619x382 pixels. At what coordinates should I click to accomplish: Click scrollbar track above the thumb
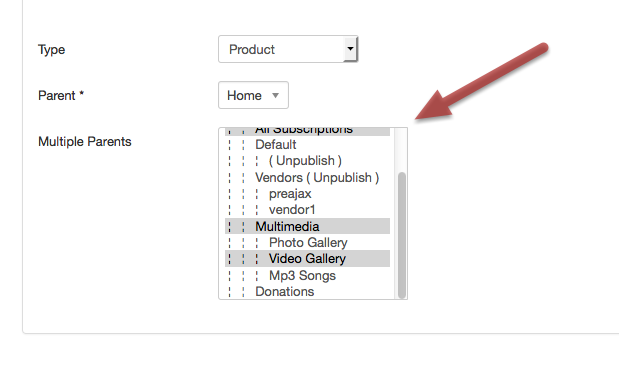[402, 150]
